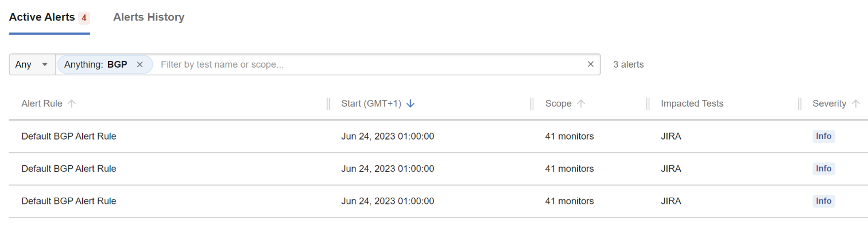Screen dimensions: 868x239
Task: Click 41 monitors scope in first row
Action: (x=569, y=136)
